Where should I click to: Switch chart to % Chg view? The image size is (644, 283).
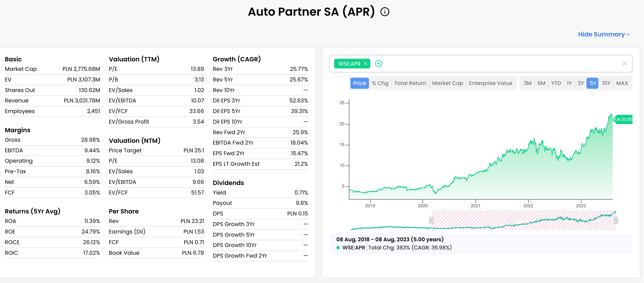tap(380, 83)
